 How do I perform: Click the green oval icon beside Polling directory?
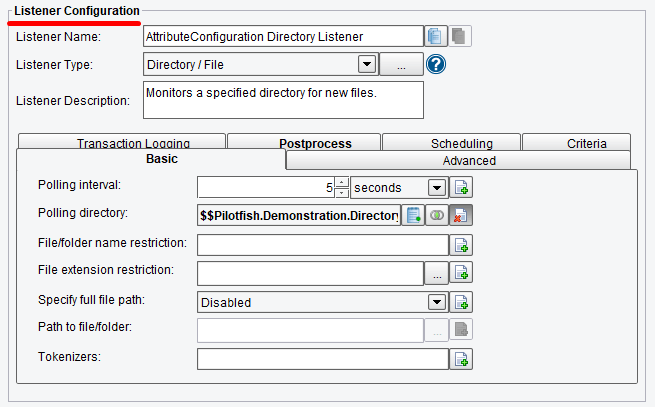[x=438, y=215]
